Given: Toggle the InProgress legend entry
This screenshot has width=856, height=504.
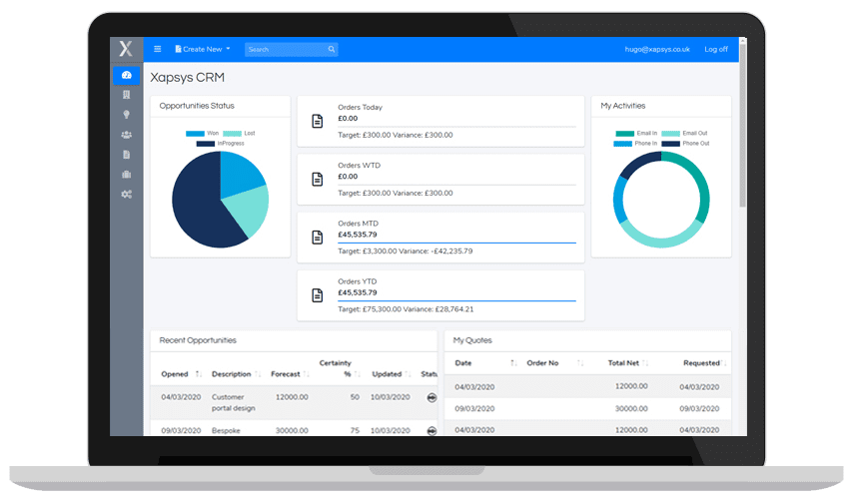Looking at the screenshot, I should [x=220, y=144].
